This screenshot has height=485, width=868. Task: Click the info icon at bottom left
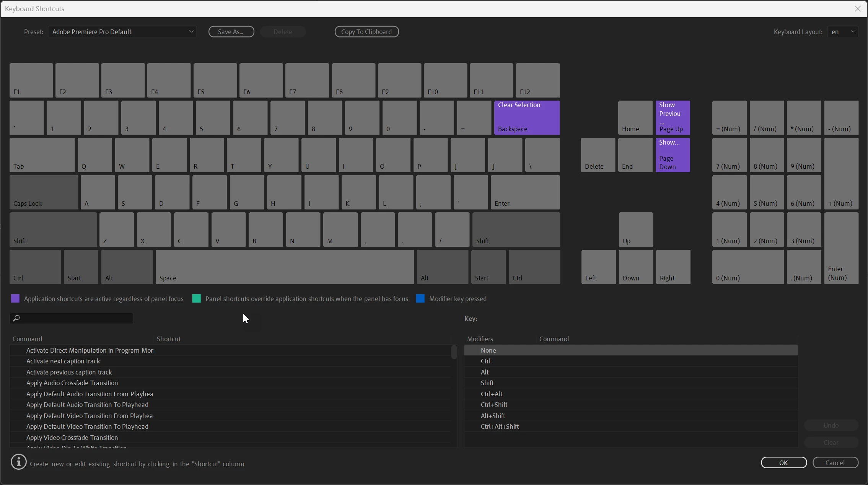18,462
